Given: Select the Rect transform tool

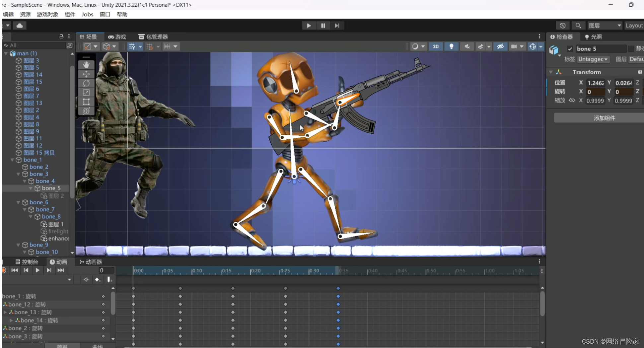Looking at the screenshot, I should tap(86, 102).
